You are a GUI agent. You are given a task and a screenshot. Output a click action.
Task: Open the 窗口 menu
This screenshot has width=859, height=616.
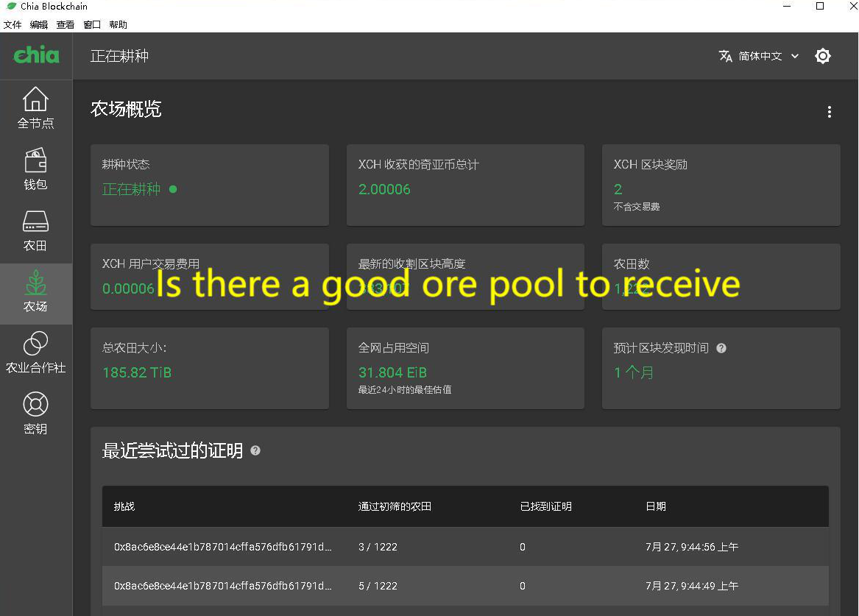92,24
